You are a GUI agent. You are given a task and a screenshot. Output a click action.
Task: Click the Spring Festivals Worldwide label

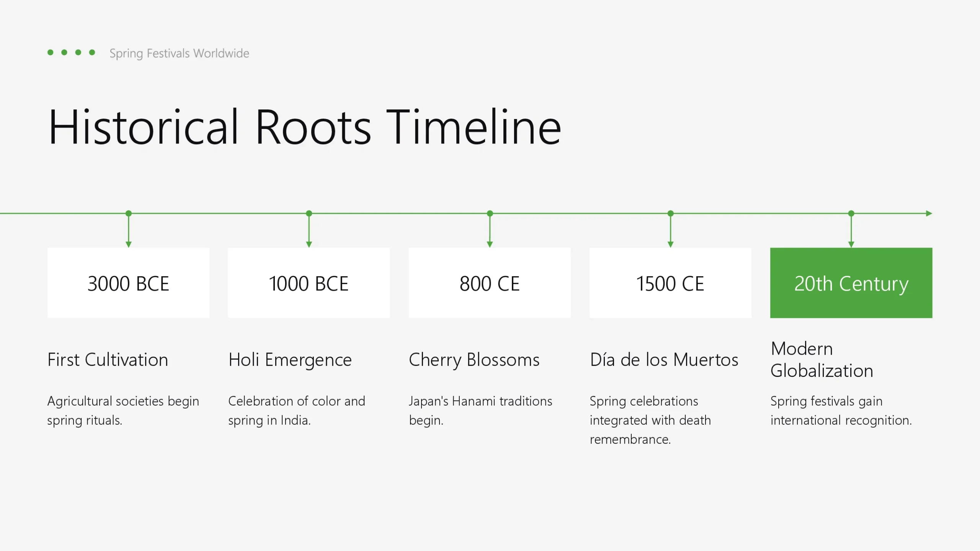click(x=179, y=53)
